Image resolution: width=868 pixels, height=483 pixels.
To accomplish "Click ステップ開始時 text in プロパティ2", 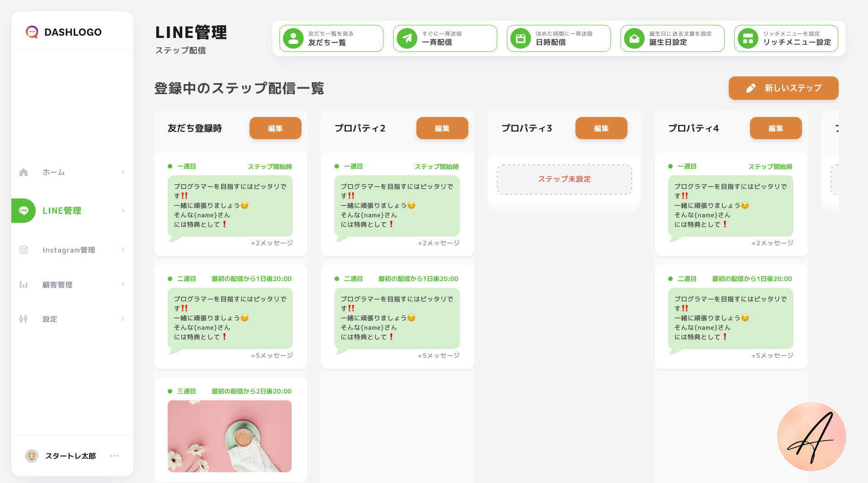I will (x=437, y=167).
